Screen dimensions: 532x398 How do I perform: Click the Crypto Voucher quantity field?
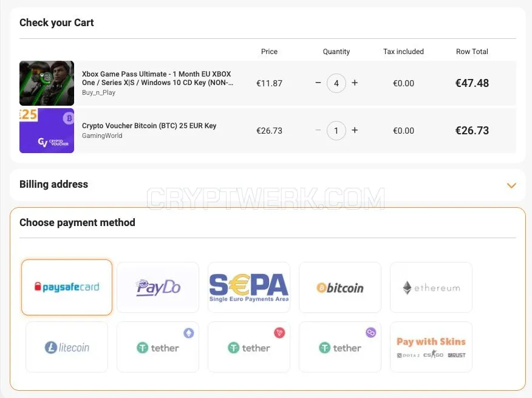point(336,131)
